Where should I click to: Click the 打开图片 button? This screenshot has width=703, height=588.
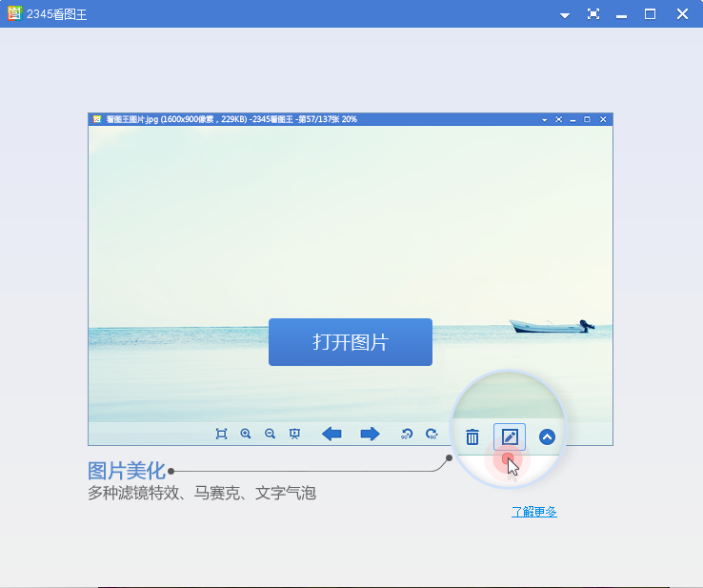click(350, 342)
